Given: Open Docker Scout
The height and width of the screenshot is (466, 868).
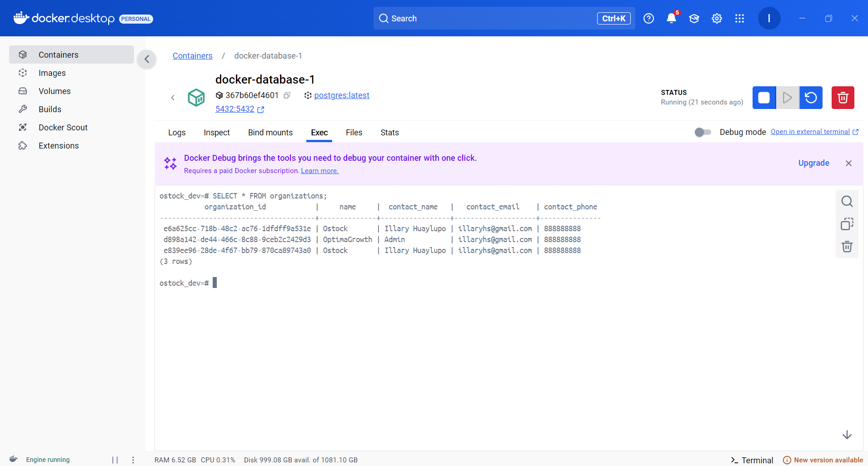Looking at the screenshot, I should (x=71, y=127).
